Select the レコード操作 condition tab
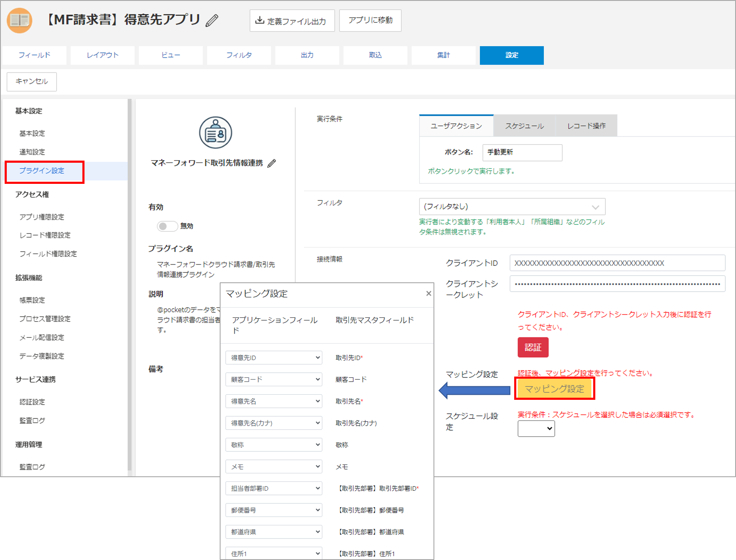736x560 pixels. click(x=586, y=126)
